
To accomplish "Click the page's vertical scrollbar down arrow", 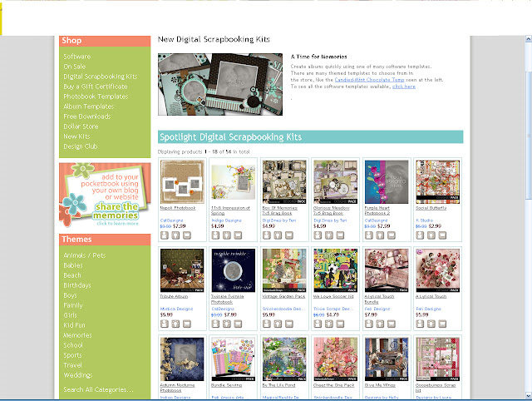I will coord(529,396).
